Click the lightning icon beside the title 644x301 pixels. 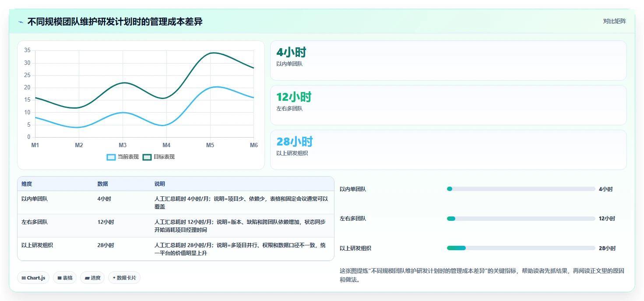tap(21, 22)
